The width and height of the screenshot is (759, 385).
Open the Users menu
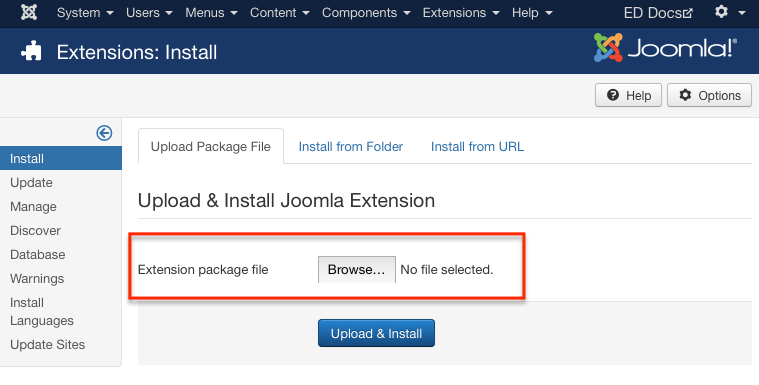coord(149,13)
